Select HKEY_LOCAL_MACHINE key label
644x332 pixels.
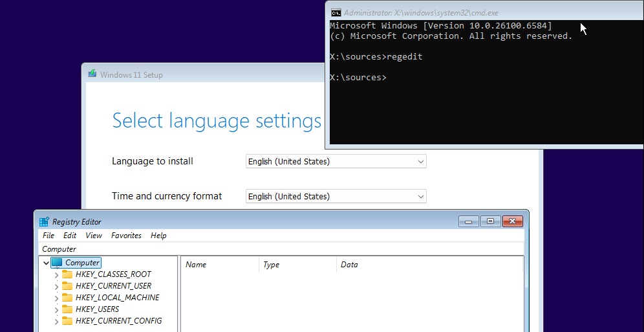tap(118, 298)
